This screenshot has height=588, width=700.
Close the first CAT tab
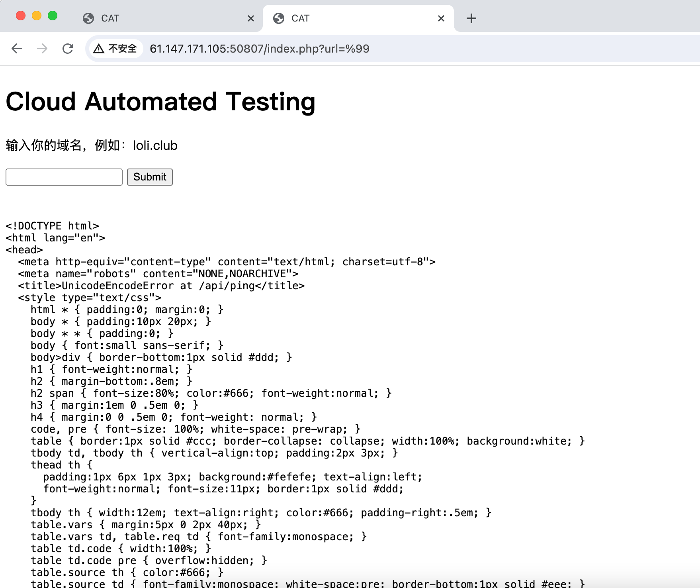pos(251,18)
